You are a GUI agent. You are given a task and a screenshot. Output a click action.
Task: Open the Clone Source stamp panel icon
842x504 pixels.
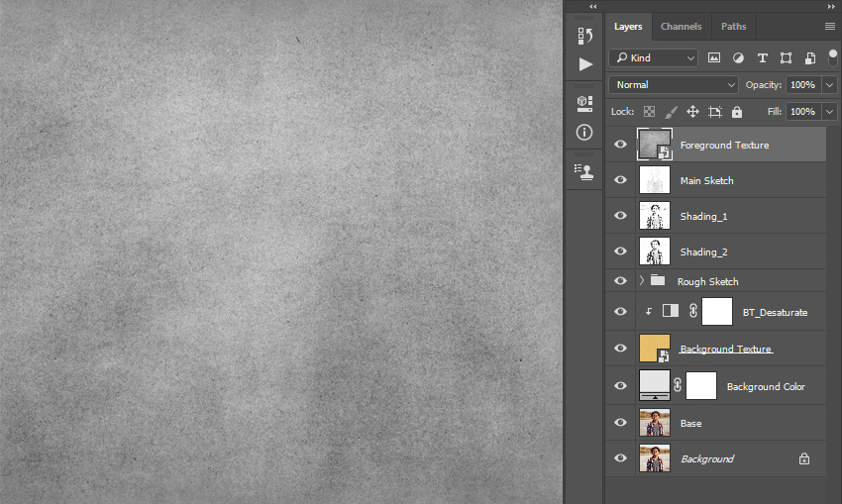coord(584,171)
